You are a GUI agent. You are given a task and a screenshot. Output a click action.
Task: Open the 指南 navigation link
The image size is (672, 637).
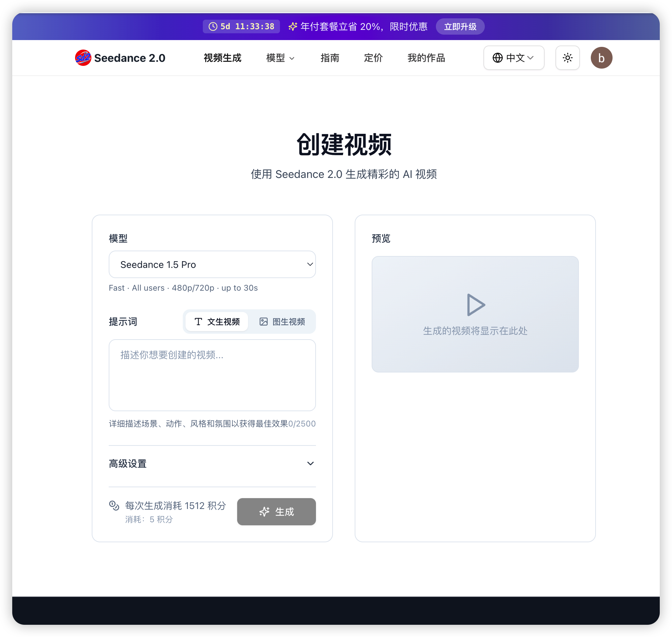(x=330, y=58)
